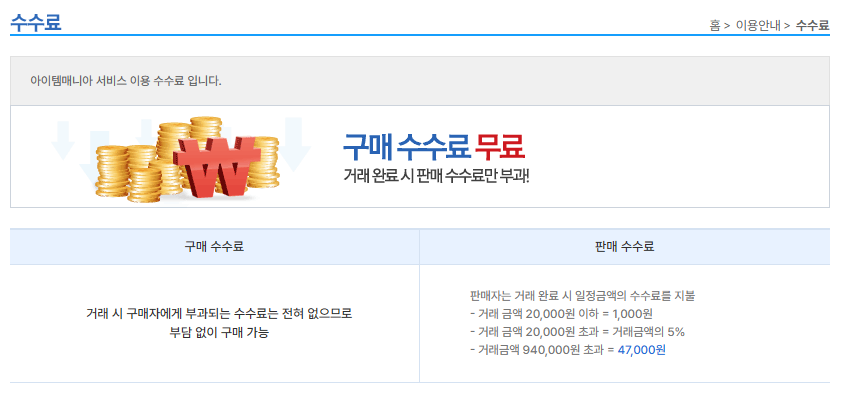This screenshot has width=850, height=402.
Task: Click the banner subtitle 거래 완료 시 판매 수수료만 부과!
Action: coord(436,176)
